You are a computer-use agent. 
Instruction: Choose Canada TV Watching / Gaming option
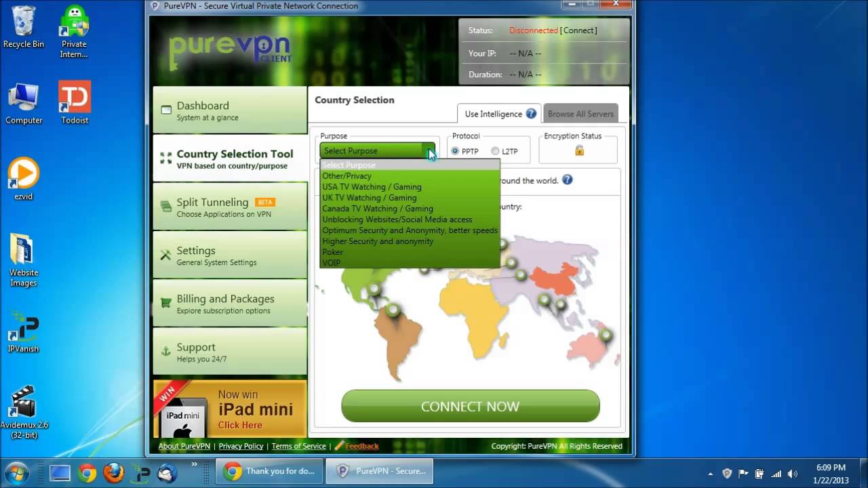(410, 208)
